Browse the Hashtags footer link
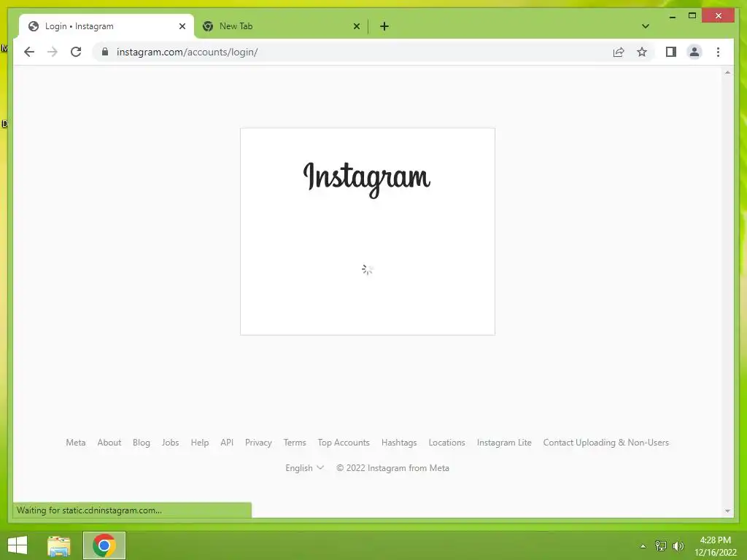Screen dimensions: 747x560 (399, 443)
